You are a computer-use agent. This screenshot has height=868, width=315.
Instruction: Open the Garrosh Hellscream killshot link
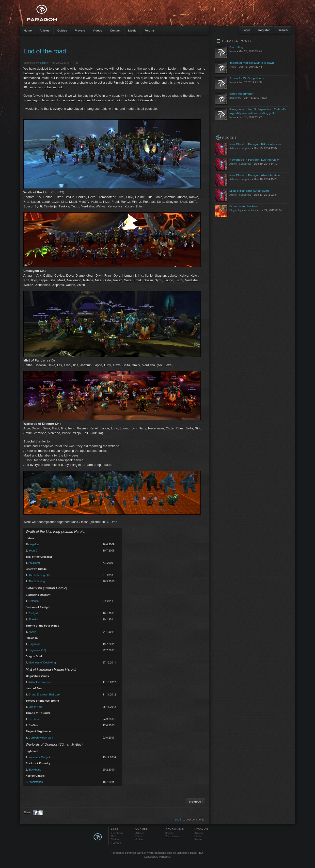click(41, 738)
